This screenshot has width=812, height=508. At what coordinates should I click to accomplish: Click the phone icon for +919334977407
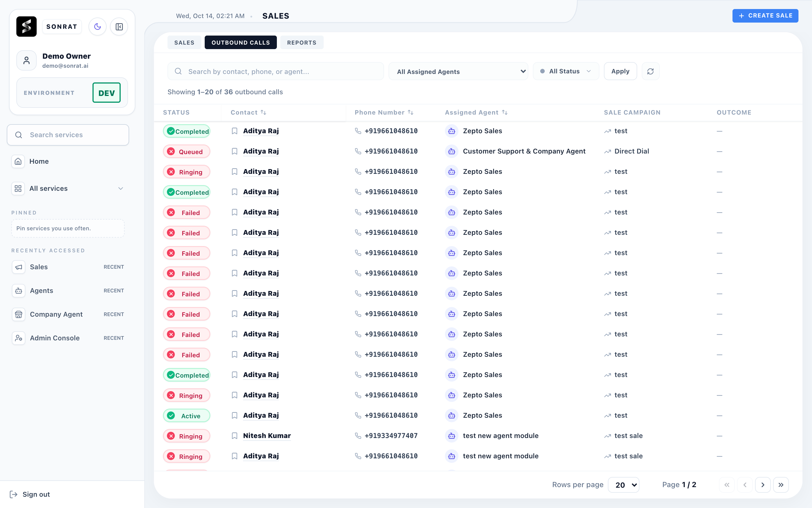point(358,436)
